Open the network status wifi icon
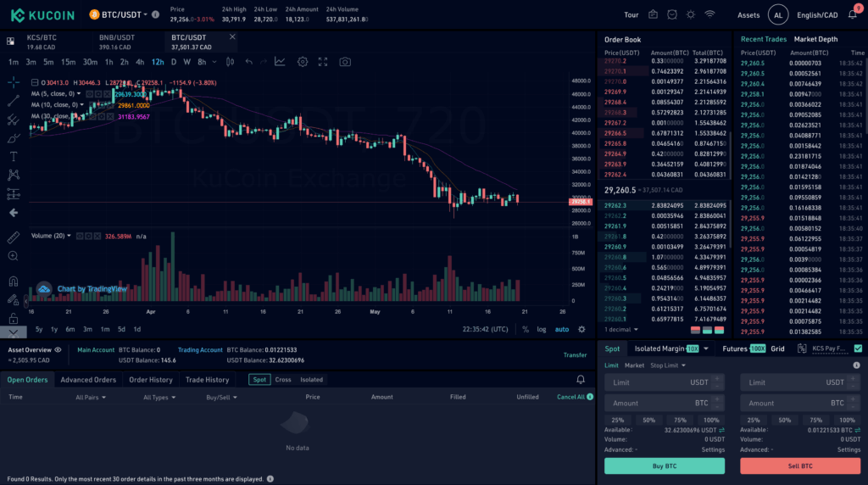Screen dimensions: 868x485 point(709,15)
